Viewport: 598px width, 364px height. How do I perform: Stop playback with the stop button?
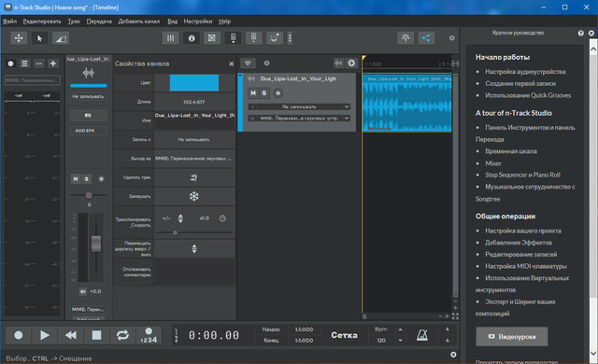tap(96, 335)
